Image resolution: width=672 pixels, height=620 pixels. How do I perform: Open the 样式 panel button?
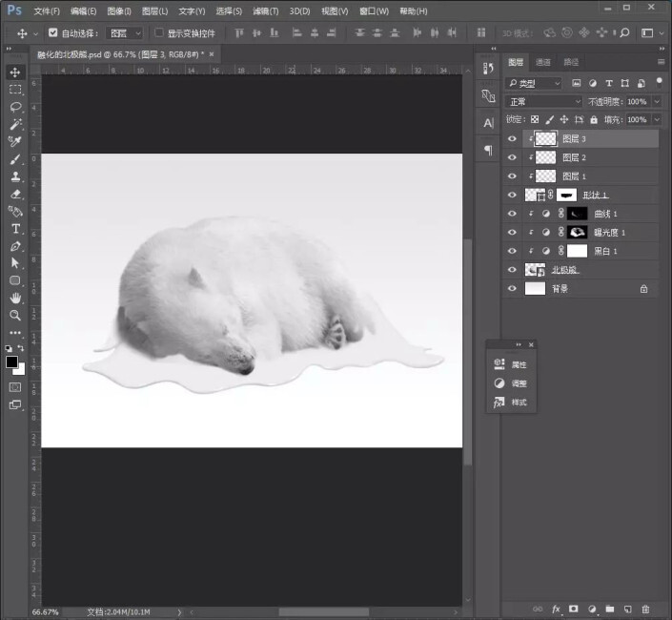click(x=511, y=403)
